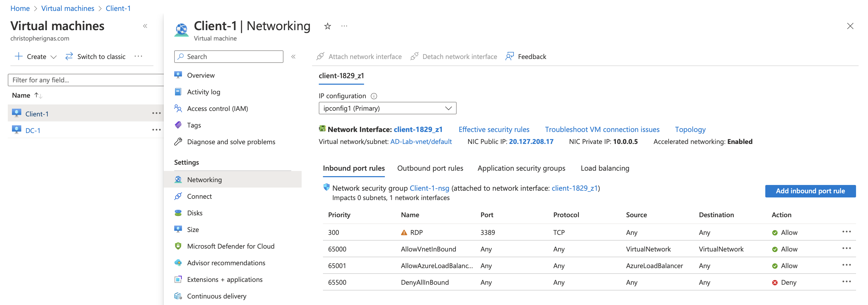Open the Effective security rules link
Screen dimensions: 868x305
click(x=494, y=130)
